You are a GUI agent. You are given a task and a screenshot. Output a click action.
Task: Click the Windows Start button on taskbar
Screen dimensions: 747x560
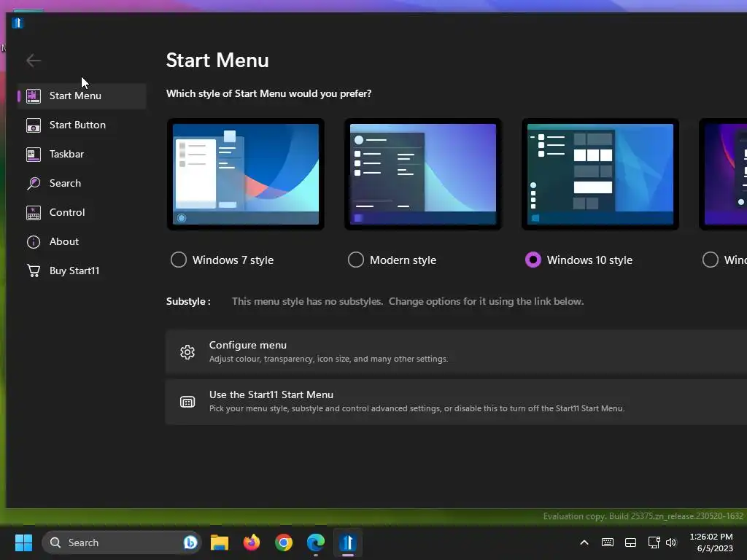tap(23, 542)
